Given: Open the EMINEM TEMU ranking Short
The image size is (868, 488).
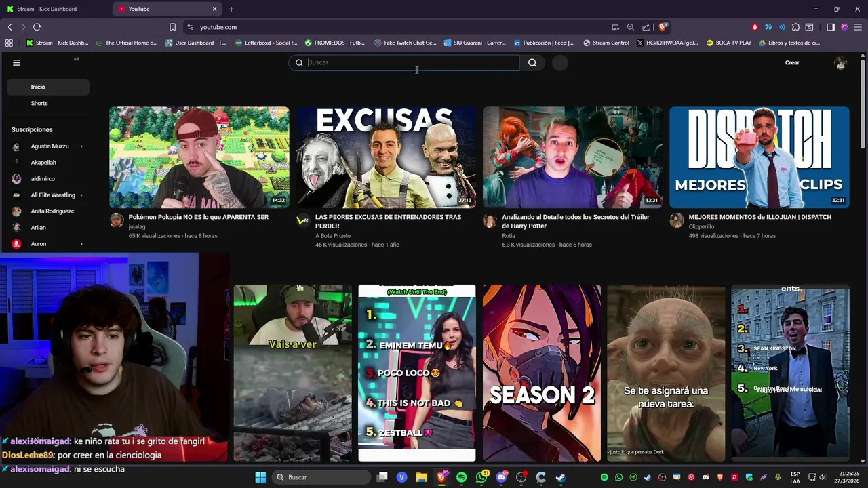Looking at the screenshot, I should pyautogui.click(x=417, y=373).
